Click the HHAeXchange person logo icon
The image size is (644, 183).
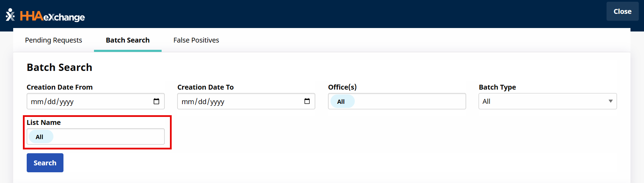pos(10,15)
